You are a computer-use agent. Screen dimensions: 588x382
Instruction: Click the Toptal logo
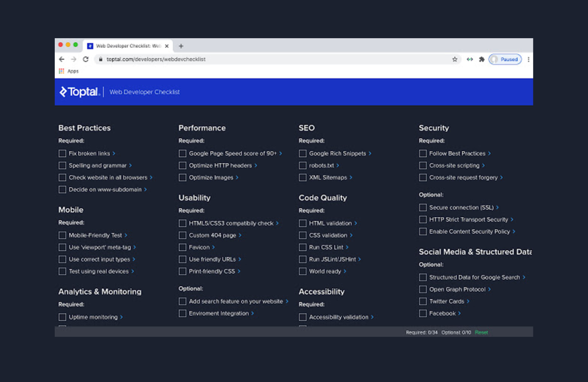tap(80, 92)
